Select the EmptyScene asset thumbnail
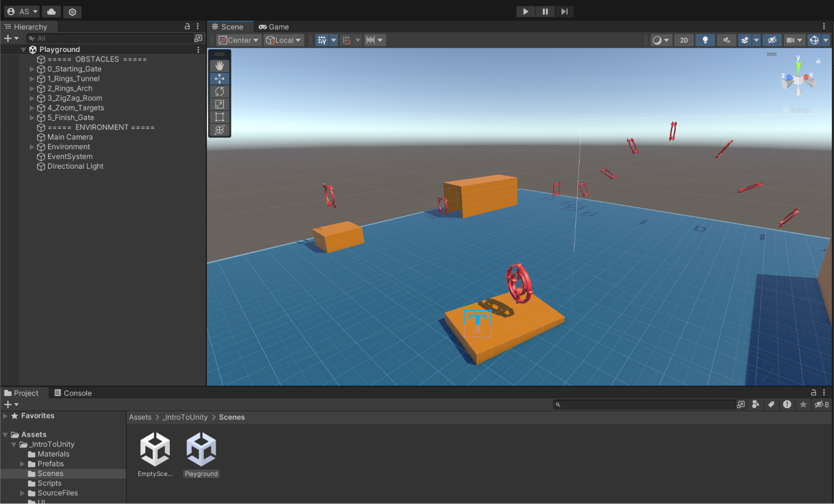Screen dimensions: 834x504 155,449
